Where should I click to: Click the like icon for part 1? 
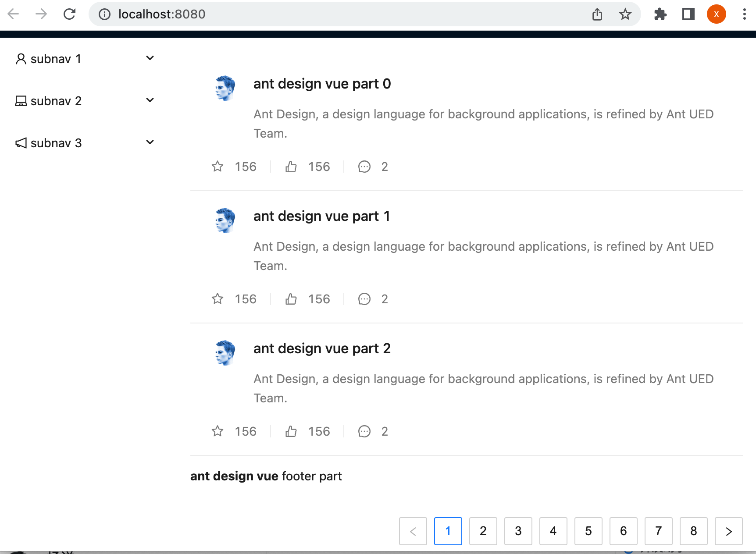pos(291,299)
